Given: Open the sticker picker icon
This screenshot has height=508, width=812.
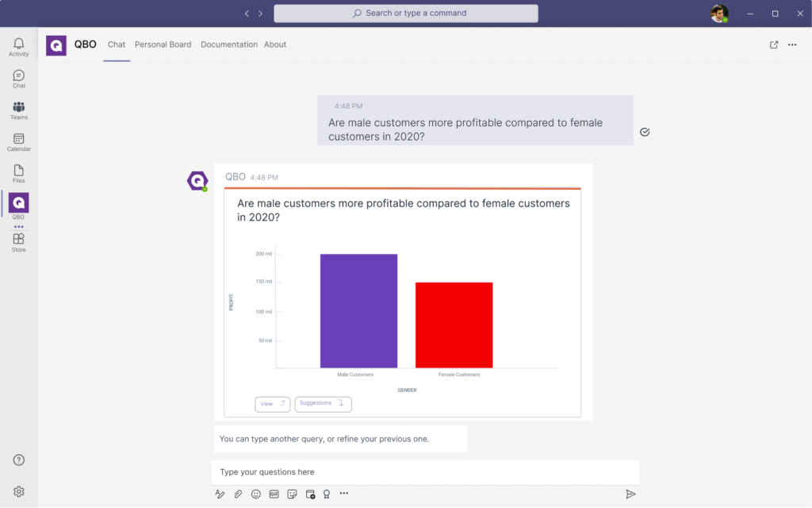Looking at the screenshot, I should (x=293, y=494).
